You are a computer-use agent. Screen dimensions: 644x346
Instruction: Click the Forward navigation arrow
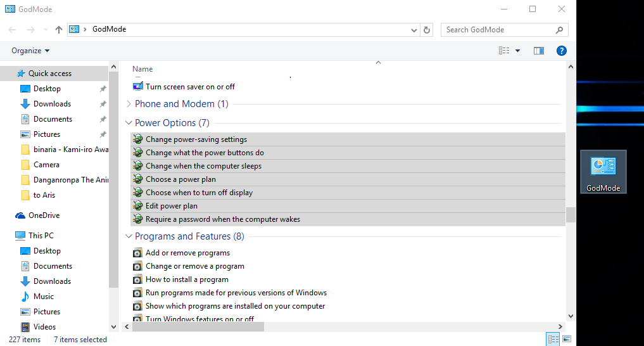pyautogui.click(x=31, y=30)
